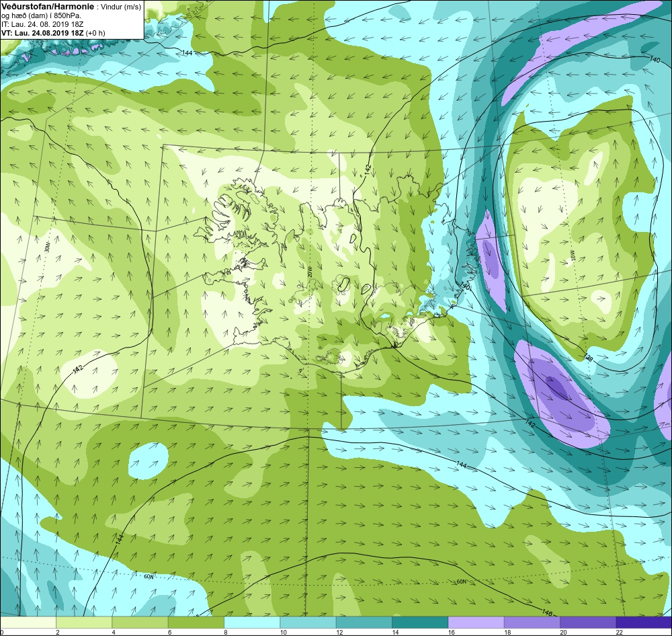Click the 14–16 m/s dark teal legend swatch
This screenshot has height=636, width=672.
[420, 623]
